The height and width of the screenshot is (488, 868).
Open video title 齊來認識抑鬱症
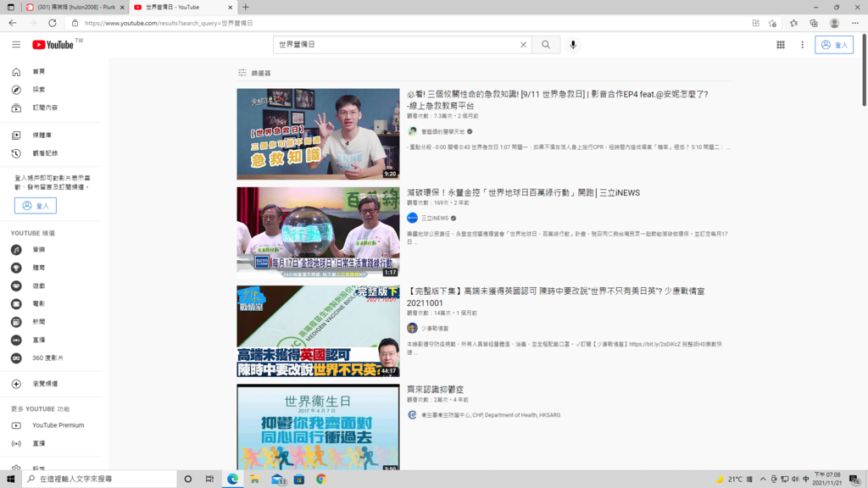tap(435, 390)
